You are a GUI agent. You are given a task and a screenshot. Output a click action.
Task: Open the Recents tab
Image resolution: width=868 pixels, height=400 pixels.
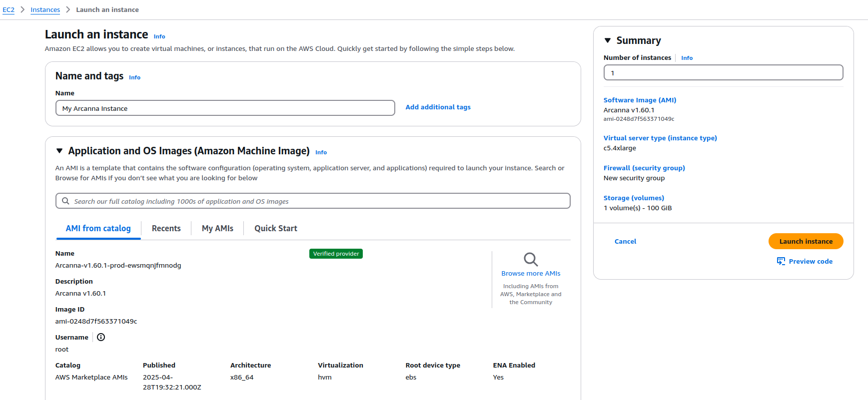(166, 228)
